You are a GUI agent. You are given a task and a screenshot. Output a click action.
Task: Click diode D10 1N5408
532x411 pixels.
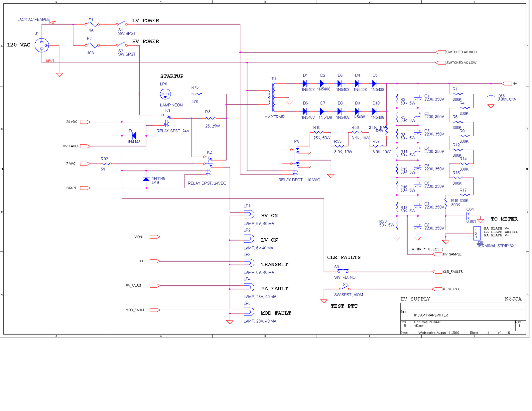pyautogui.click(x=374, y=111)
